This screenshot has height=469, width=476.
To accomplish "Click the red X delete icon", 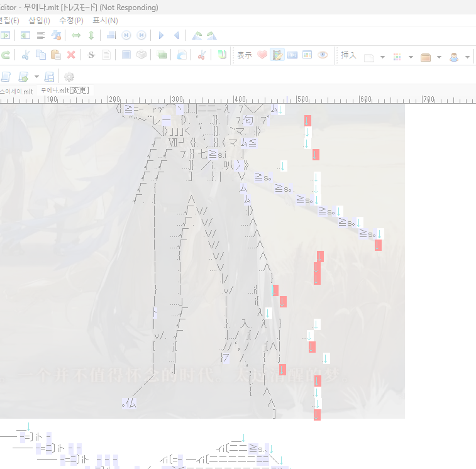I will pos(71,55).
